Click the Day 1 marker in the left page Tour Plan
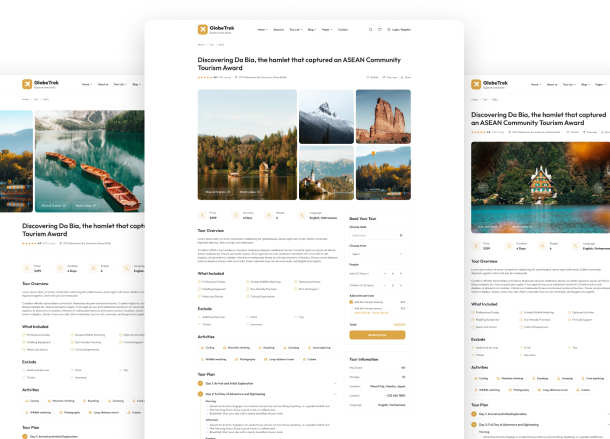The height and width of the screenshot is (439, 610). tap(25, 436)
